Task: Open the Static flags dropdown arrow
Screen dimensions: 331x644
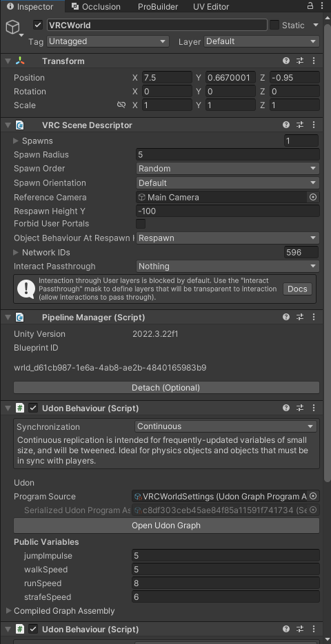Action: click(x=316, y=25)
